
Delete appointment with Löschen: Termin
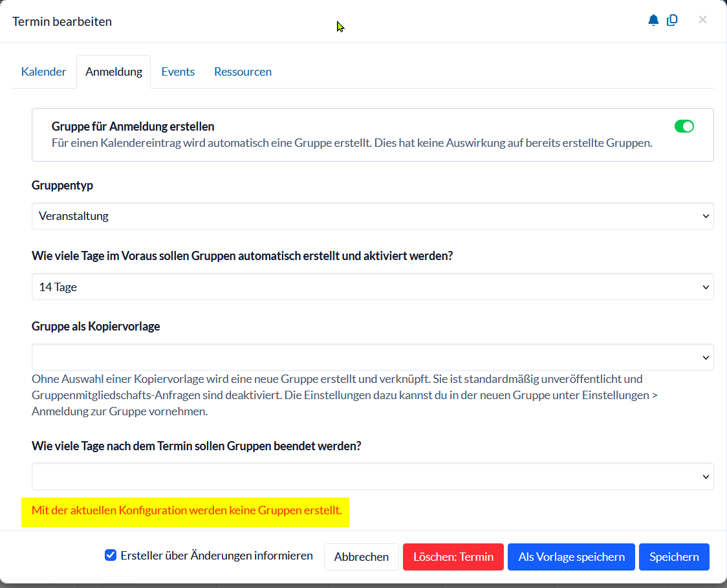(x=453, y=557)
